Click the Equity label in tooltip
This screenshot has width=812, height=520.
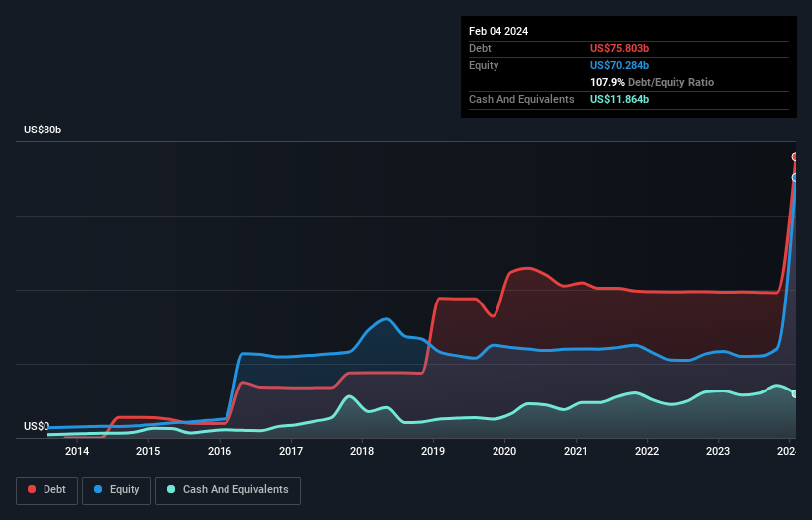pyautogui.click(x=484, y=65)
